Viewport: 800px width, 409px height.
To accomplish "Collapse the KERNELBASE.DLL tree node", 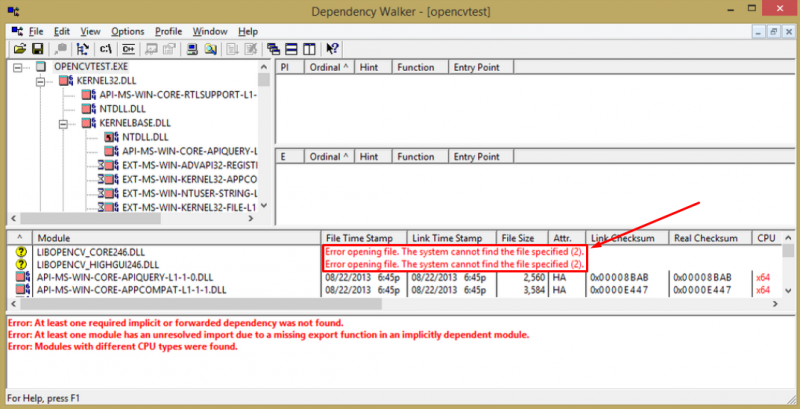I will point(64,123).
